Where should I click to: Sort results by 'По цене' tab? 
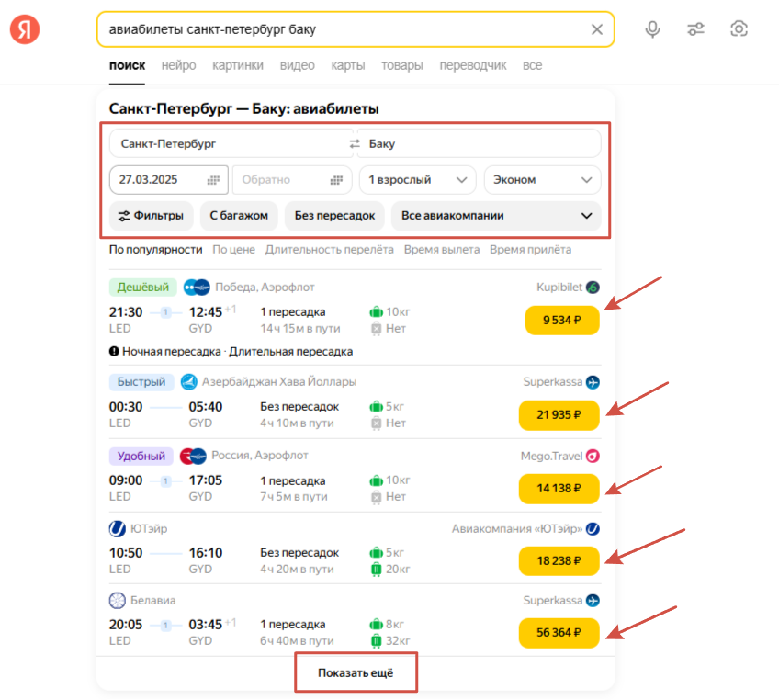coord(233,249)
